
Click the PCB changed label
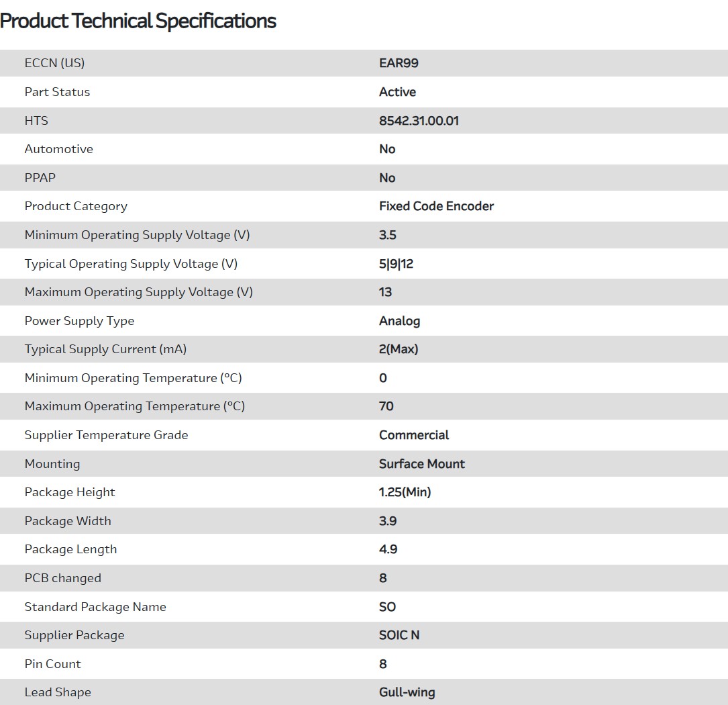[x=62, y=578]
